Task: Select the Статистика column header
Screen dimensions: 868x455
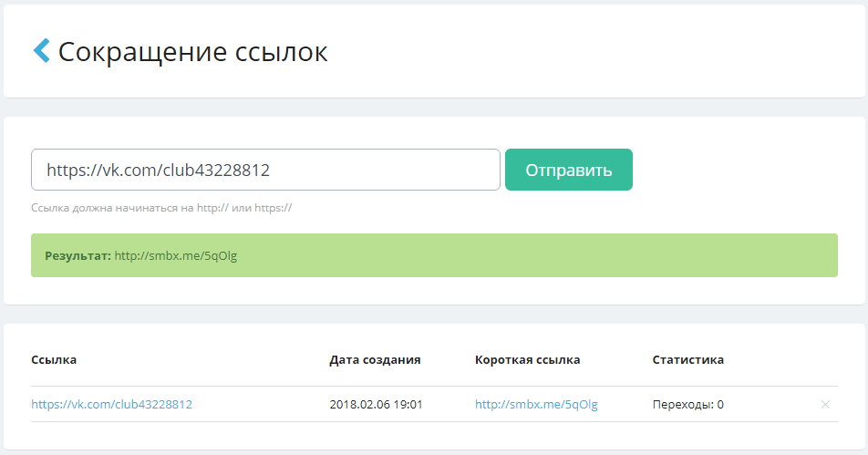Action: 687,359
